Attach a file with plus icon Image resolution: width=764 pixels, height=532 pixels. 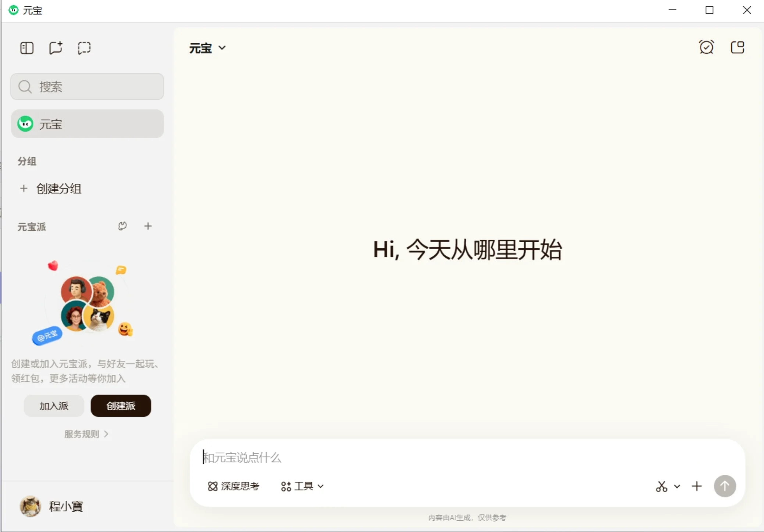point(697,486)
